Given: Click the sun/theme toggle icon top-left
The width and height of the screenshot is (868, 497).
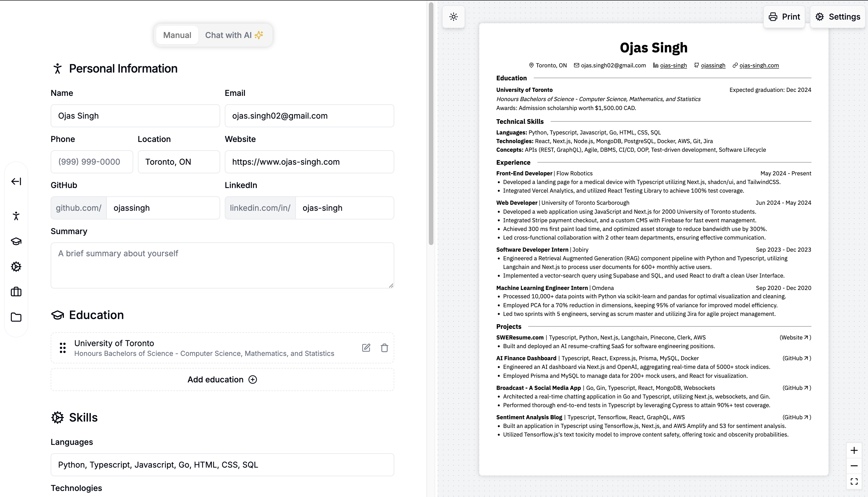Looking at the screenshot, I should point(454,17).
